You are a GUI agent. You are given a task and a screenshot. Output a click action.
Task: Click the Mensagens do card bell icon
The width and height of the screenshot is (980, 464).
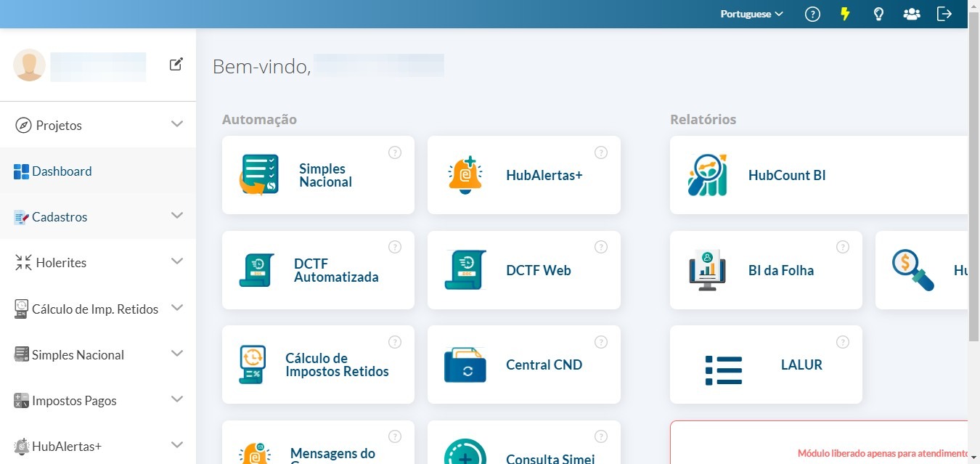click(x=256, y=453)
